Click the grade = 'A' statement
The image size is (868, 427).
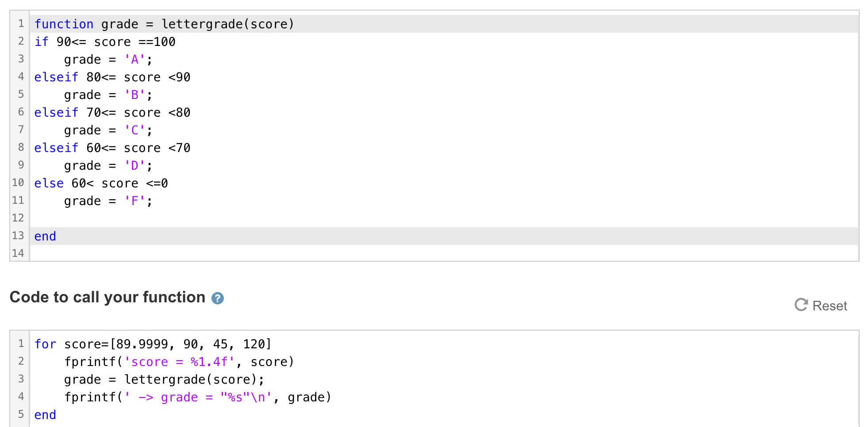(108, 59)
